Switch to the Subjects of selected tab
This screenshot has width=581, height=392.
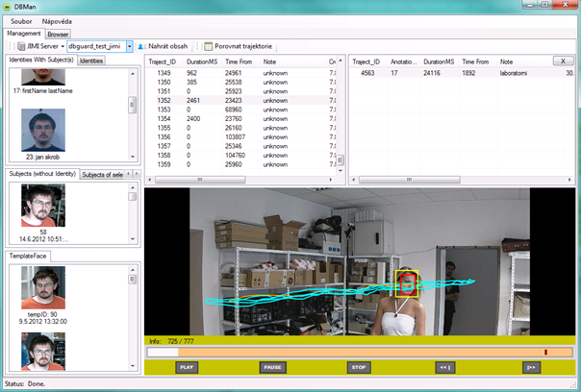pos(102,174)
